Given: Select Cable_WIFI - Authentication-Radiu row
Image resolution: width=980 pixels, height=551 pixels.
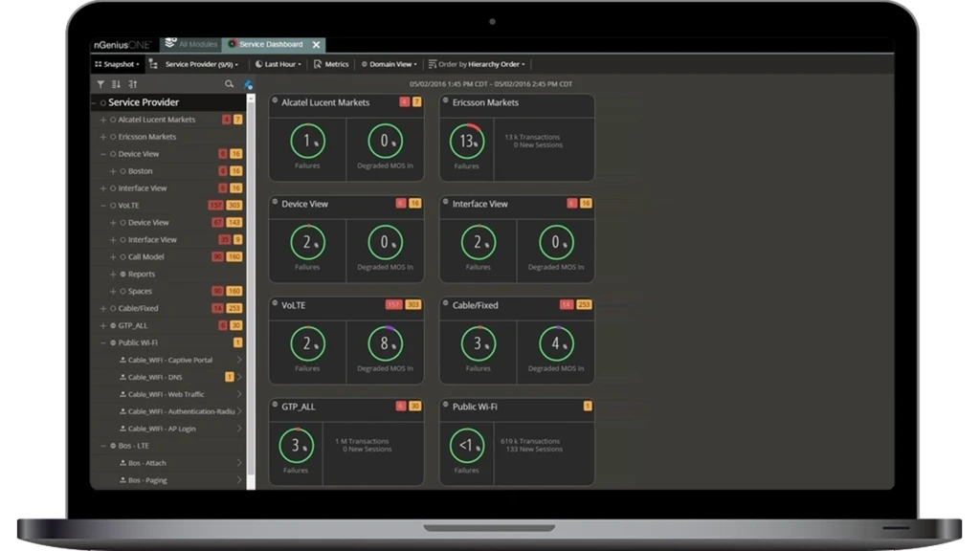Looking at the screenshot, I should point(181,411).
